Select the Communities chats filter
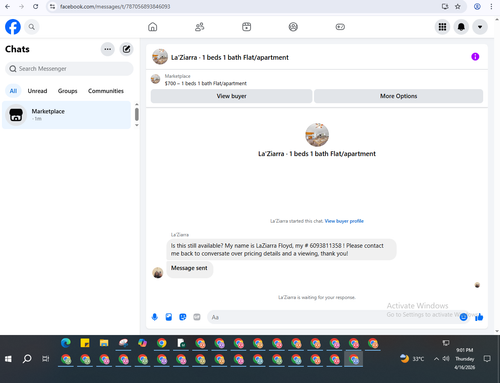The image size is (500, 383). [106, 91]
